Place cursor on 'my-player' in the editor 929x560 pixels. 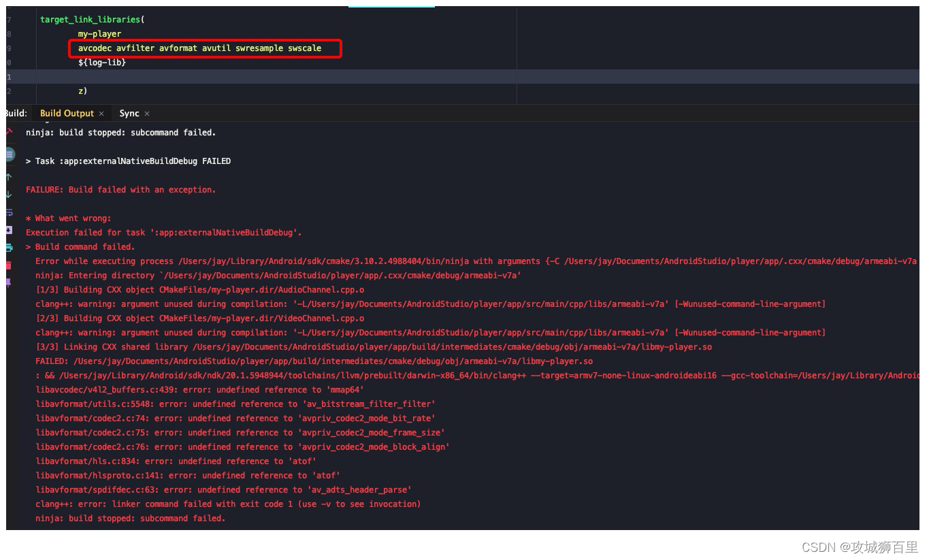coord(99,34)
